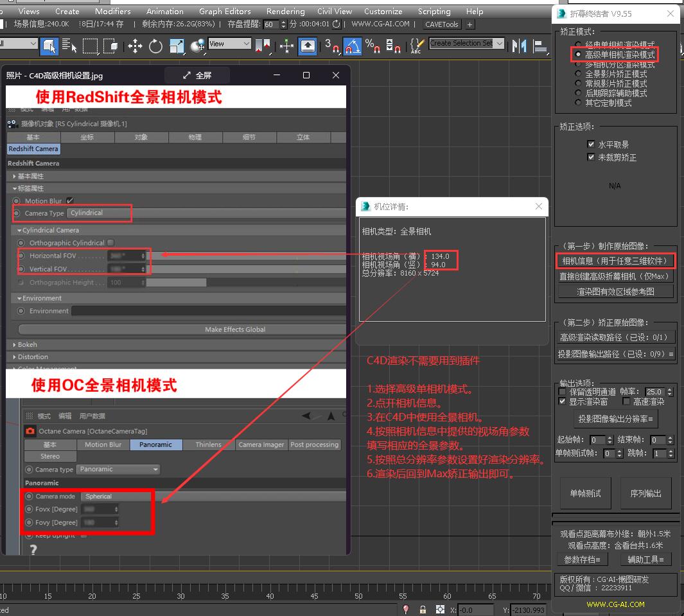Click the Mirror tool icon

pos(519,46)
